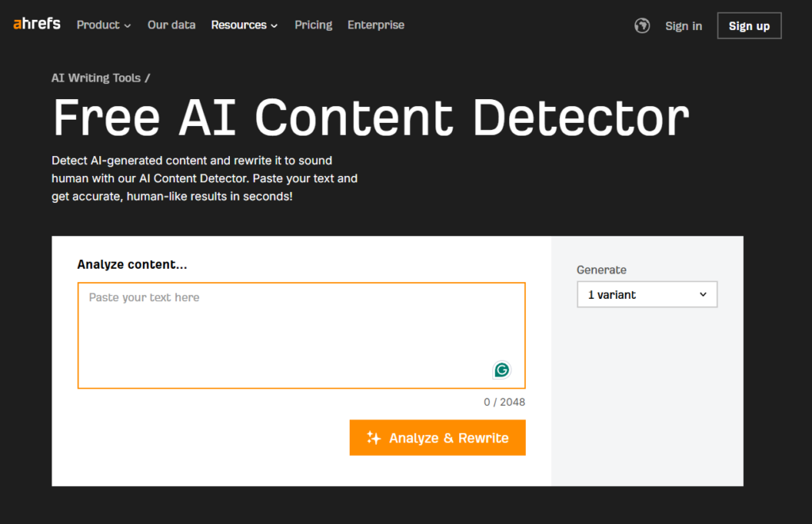Click the Analyze content label
812x524 pixels.
tap(132, 265)
